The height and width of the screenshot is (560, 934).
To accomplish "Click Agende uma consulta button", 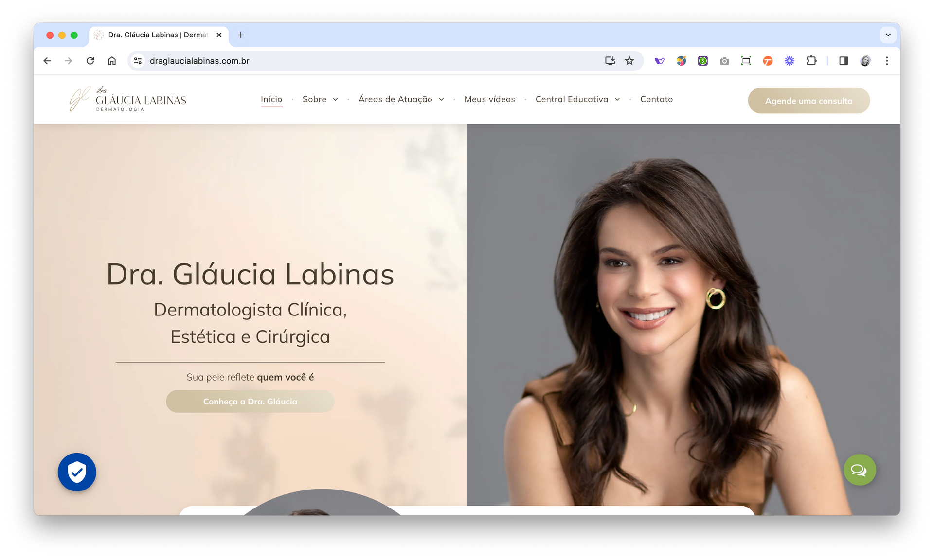I will [808, 101].
